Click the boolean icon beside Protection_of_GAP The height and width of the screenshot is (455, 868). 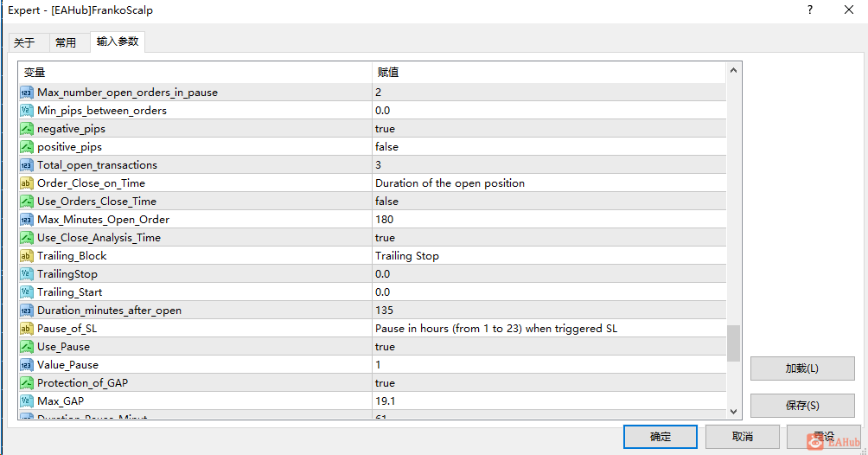click(x=27, y=383)
